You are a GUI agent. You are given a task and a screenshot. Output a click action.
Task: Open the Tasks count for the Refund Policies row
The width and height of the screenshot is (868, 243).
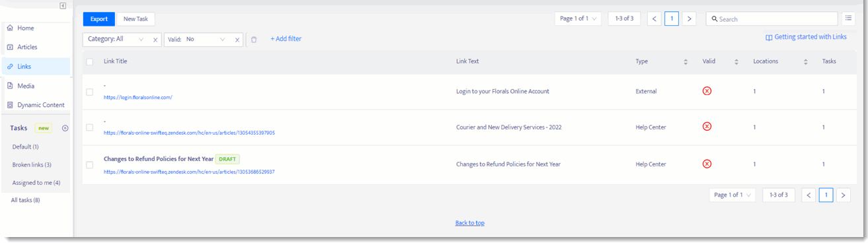(x=823, y=164)
